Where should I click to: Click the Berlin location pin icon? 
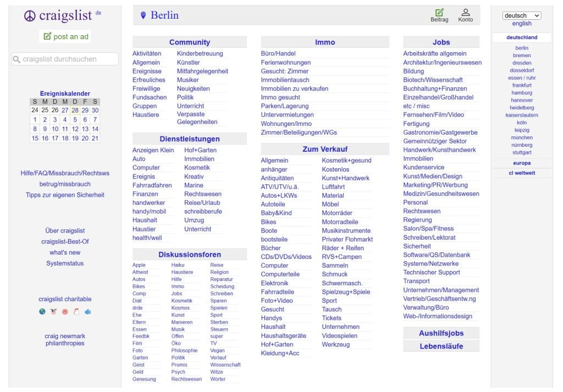(x=143, y=15)
